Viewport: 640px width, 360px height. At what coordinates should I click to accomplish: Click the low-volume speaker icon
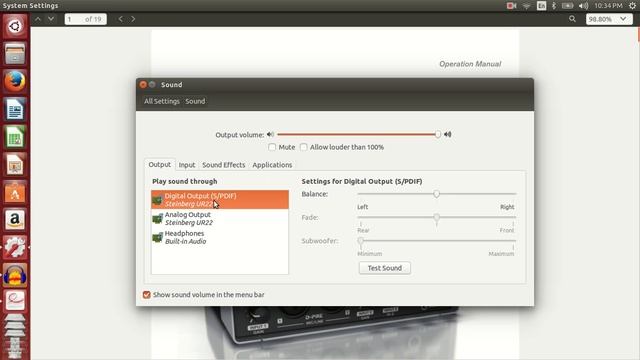270,134
